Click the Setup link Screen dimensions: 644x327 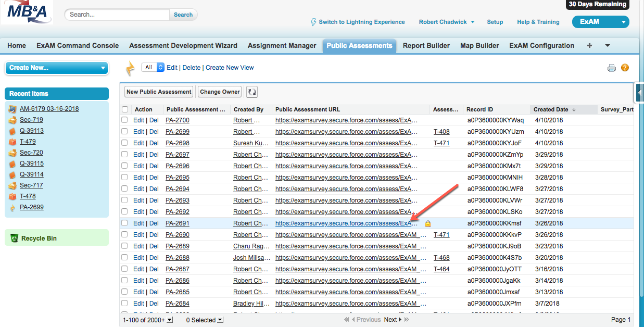click(x=495, y=22)
